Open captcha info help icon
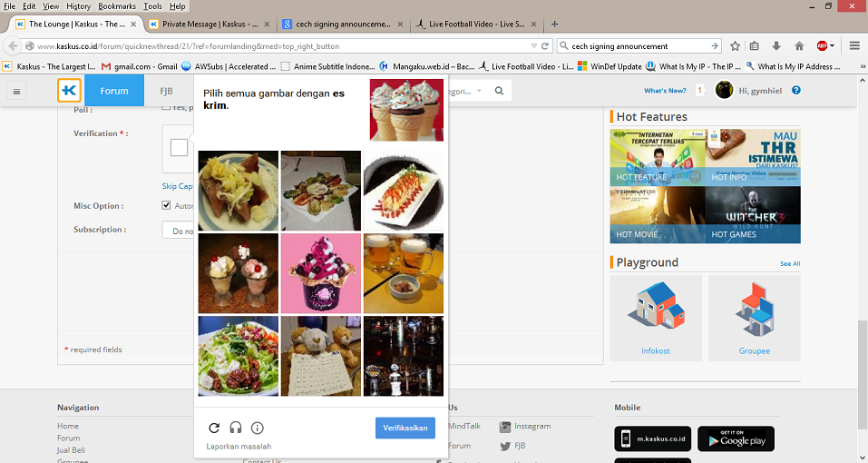The image size is (868, 463). tap(258, 428)
